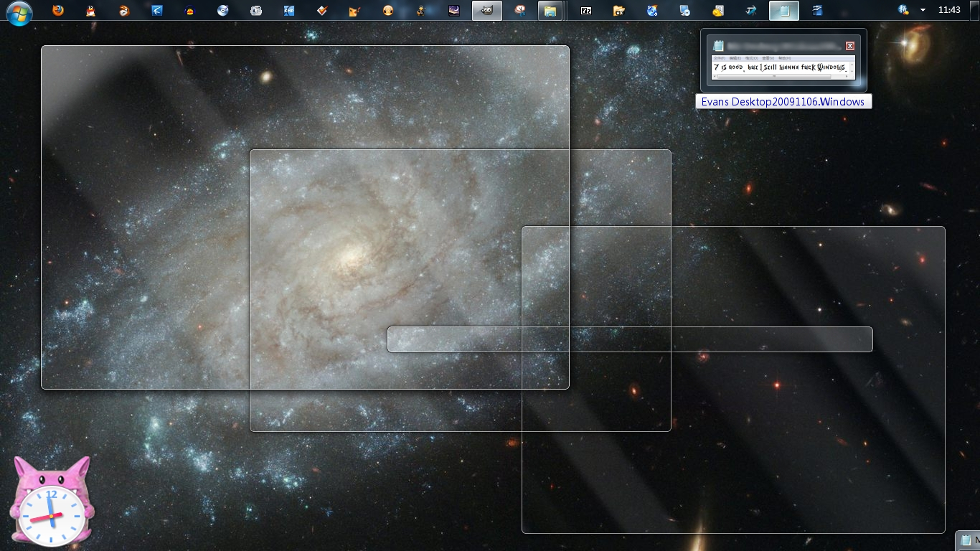Select the Notepad window preview thumbnail
The height and width of the screenshot is (551, 980).
(783, 60)
